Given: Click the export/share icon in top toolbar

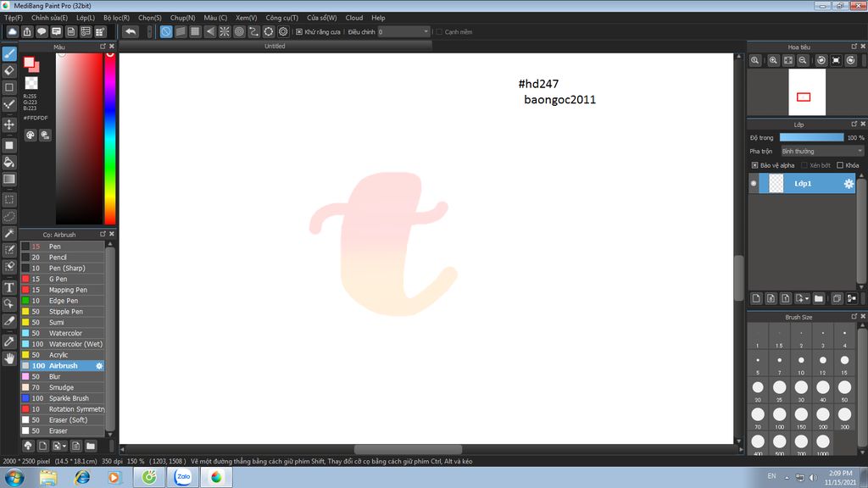Looking at the screenshot, I should click(27, 31).
